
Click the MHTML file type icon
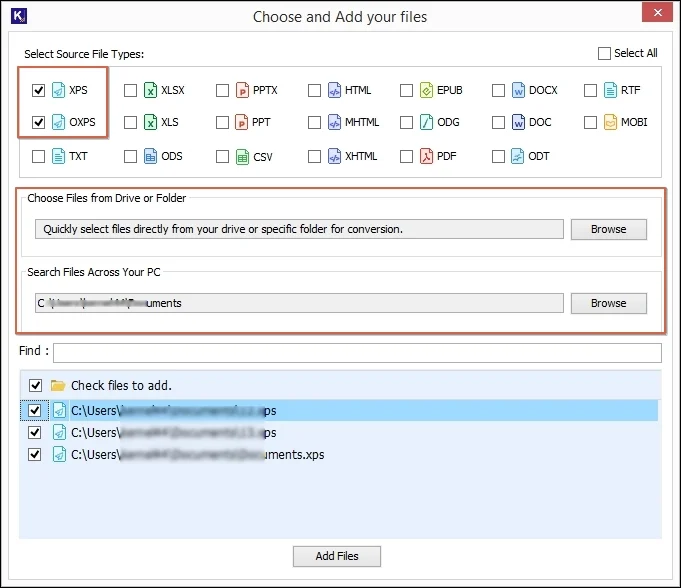[334, 122]
